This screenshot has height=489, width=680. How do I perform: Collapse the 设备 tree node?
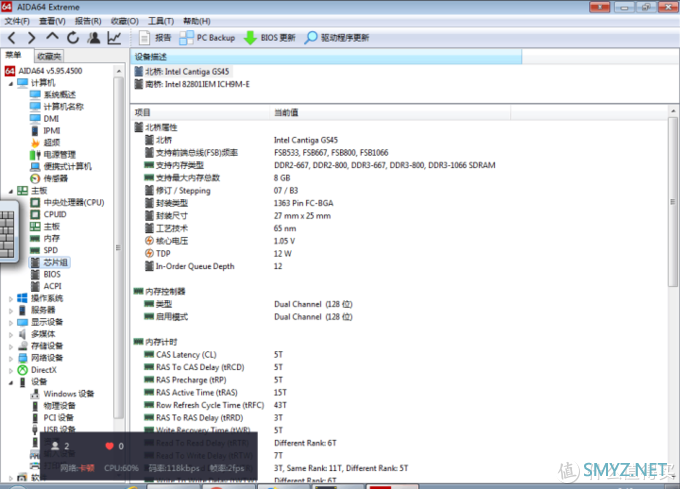tap(11, 382)
